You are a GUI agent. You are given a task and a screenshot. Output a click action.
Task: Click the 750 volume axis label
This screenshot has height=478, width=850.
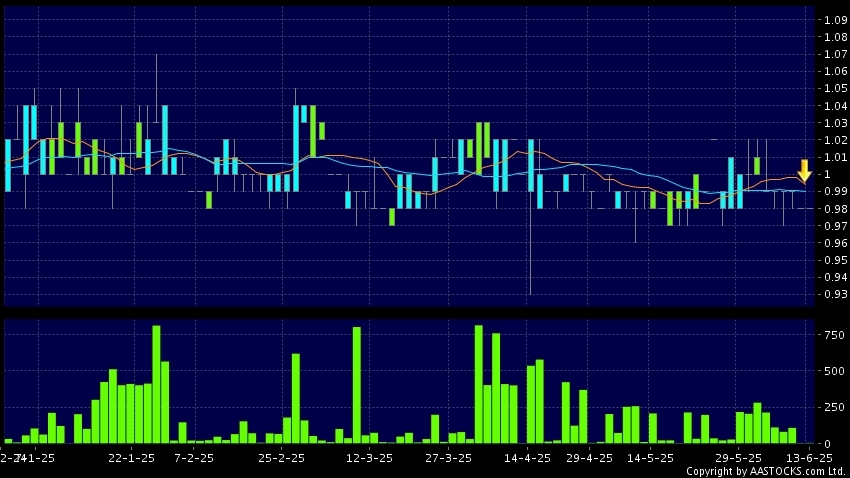834,335
